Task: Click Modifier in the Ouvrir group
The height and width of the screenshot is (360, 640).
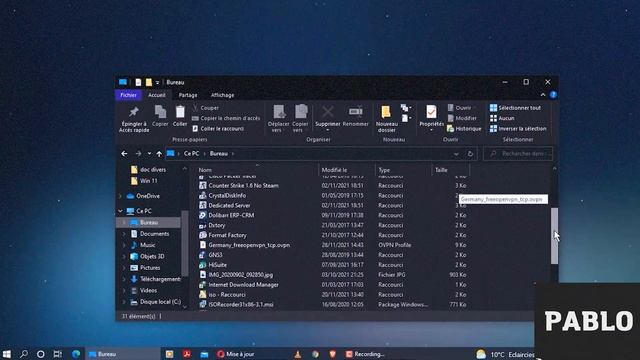Action: (x=462, y=118)
